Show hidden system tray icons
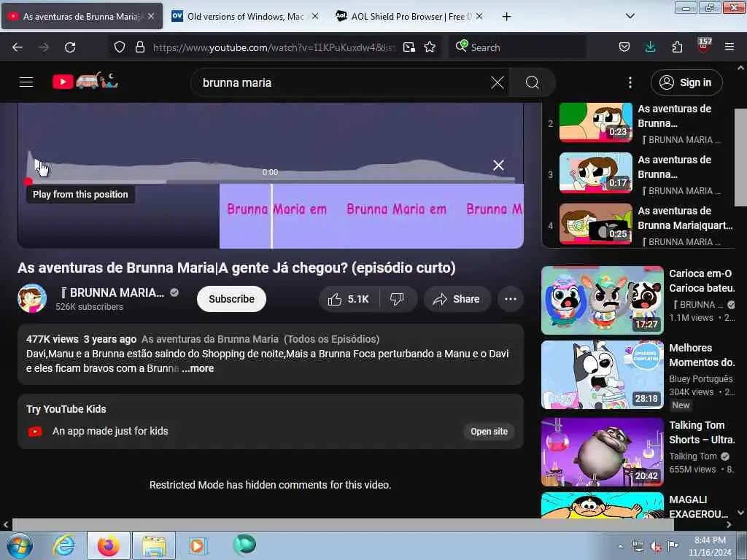747x560 pixels. (x=620, y=547)
